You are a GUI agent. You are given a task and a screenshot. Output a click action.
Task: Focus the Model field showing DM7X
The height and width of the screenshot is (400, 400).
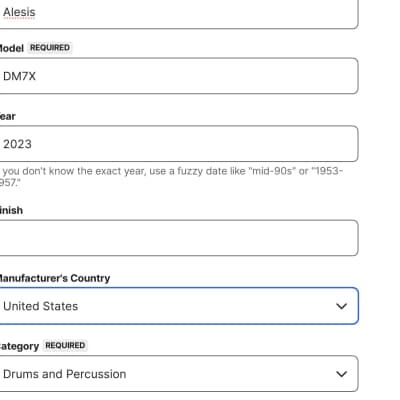[x=178, y=76]
